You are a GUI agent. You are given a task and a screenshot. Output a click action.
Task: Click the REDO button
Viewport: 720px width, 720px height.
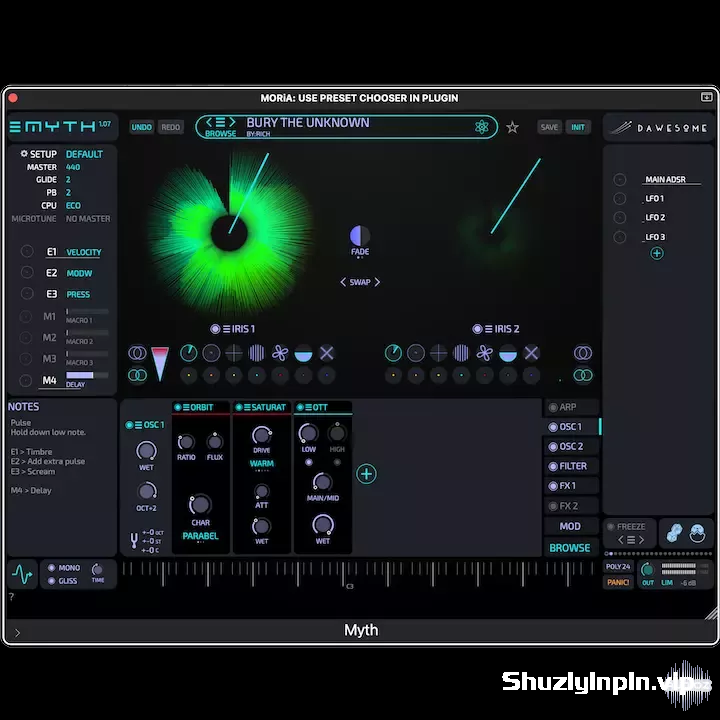click(170, 127)
